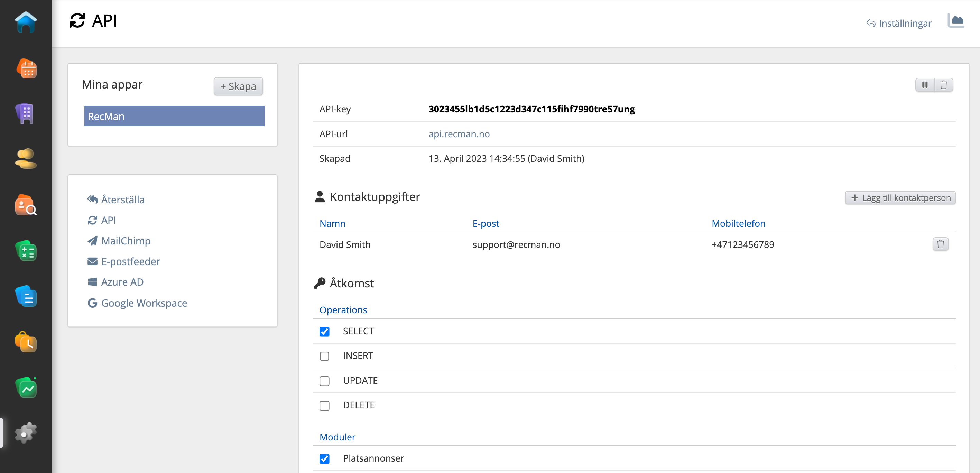The height and width of the screenshot is (473, 980).
Task: Open Azure AD integration settings
Action: [x=122, y=282]
